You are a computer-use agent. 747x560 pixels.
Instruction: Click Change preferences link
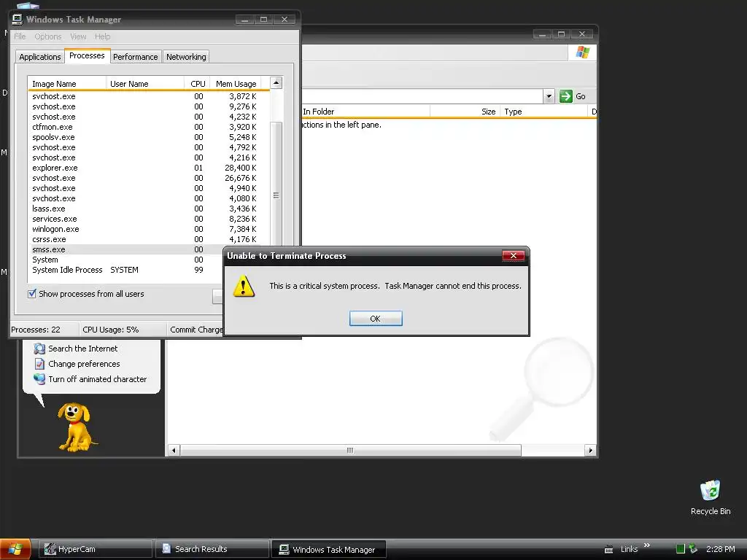[x=84, y=364]
